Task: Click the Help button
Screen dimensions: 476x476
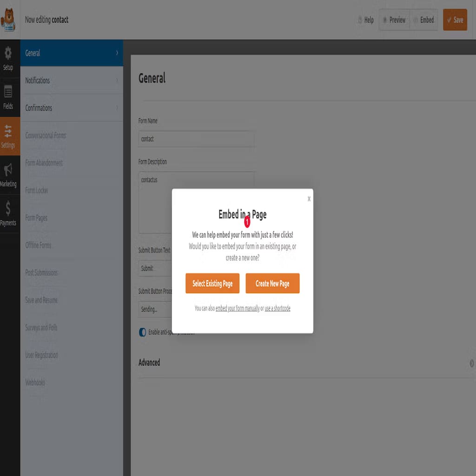Action: coord(365,20)
